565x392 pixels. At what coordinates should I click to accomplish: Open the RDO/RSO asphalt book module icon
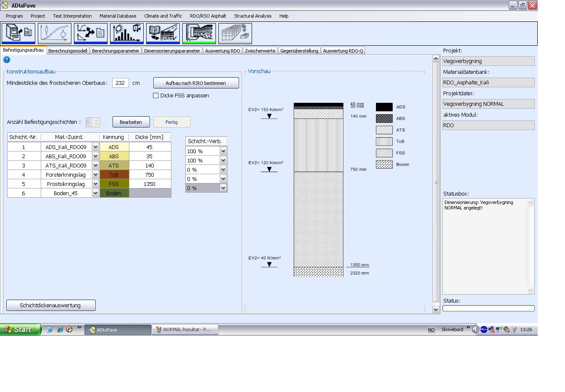(163, 33)
